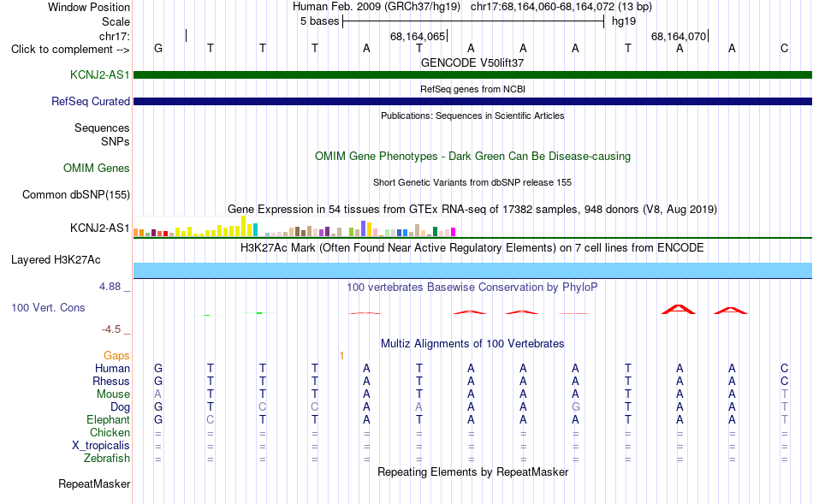The image size is (813, 504).
Task: Select the Zebrafish species label
Action: coord(107,459)
